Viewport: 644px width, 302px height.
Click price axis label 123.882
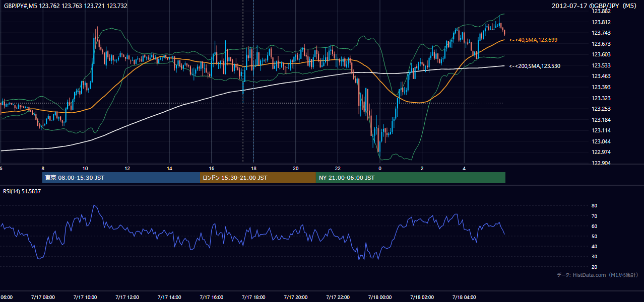point(600,11)
